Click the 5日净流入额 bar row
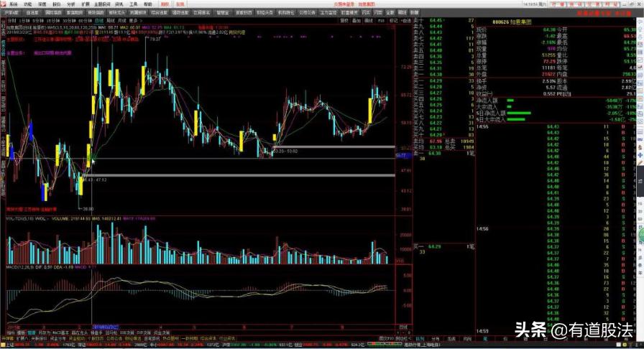This screenshot has width=644, height=349. pyautogui.click(x=556, y=113)
